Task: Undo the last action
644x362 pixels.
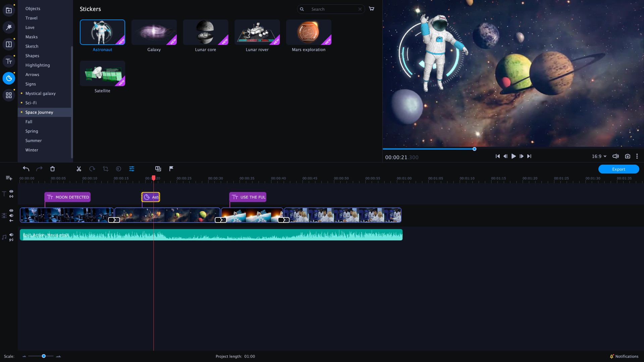Action: coord(26,169)
